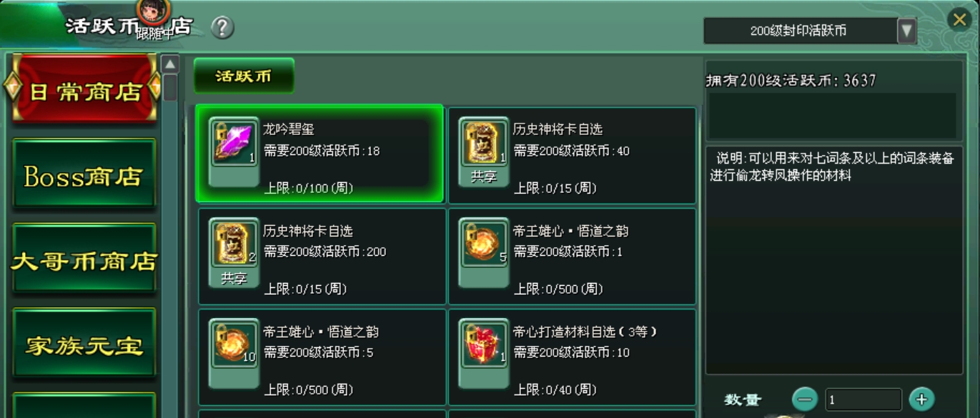Expand the 200级封印活跃币 currency combo box
This screenshot has height=418, width=980.
(x=810, y=31)
